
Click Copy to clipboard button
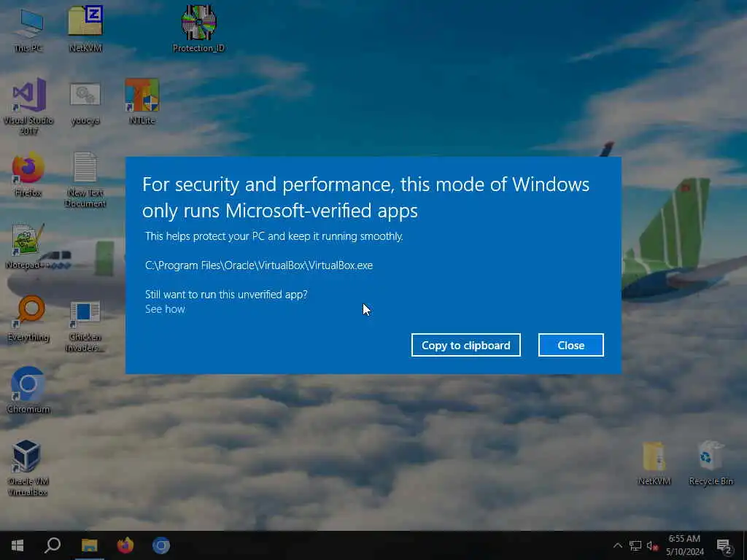point(466,345)
